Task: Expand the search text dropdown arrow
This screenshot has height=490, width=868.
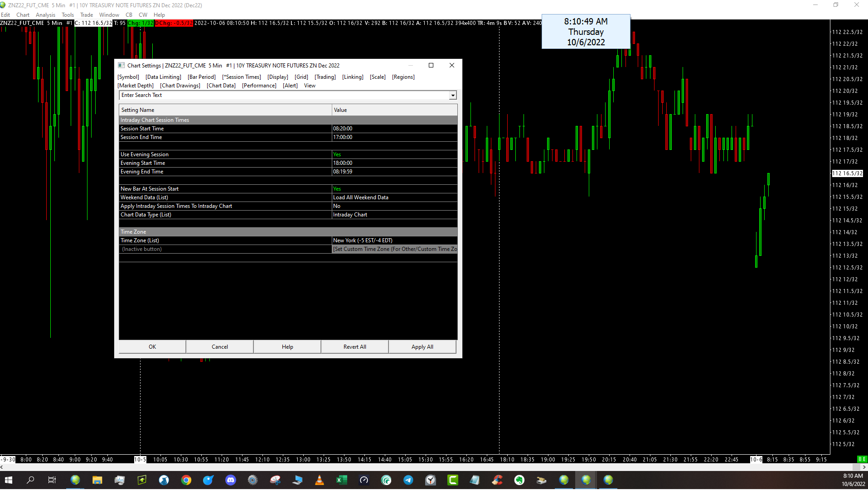Action: pyautogui.click(x=453, y=95)
